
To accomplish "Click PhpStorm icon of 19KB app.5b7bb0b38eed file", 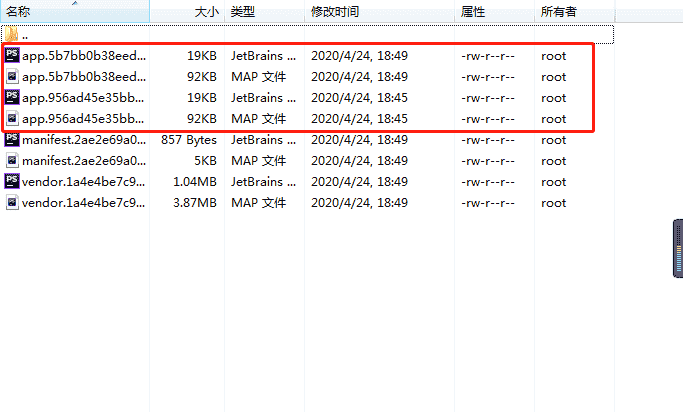I will [x=12, y=55].
